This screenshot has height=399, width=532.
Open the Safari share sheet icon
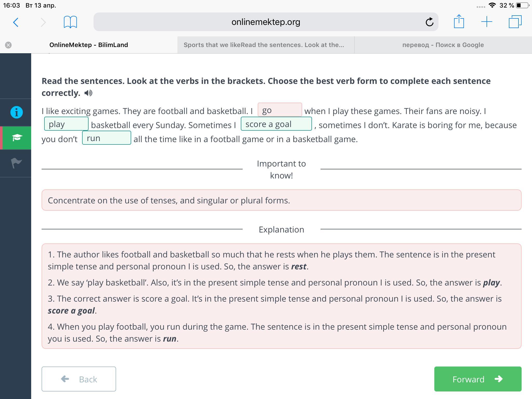[459, 21]
